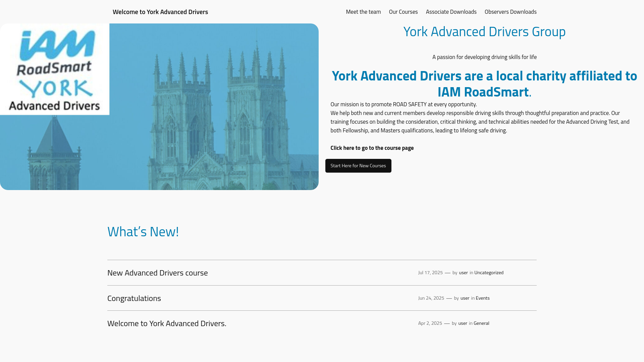644x362 pixels.
Task: Click the Events category link
Action: [x=482, y=298]
